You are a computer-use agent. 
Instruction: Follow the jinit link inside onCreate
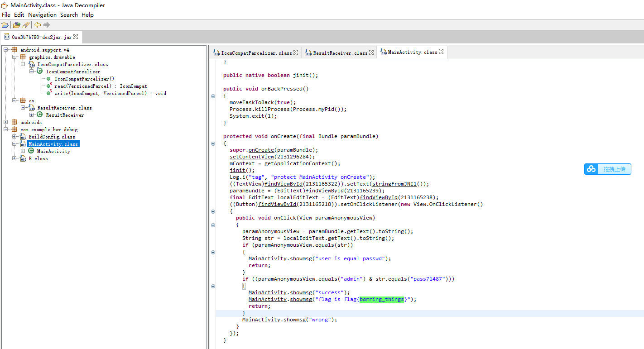237,170
